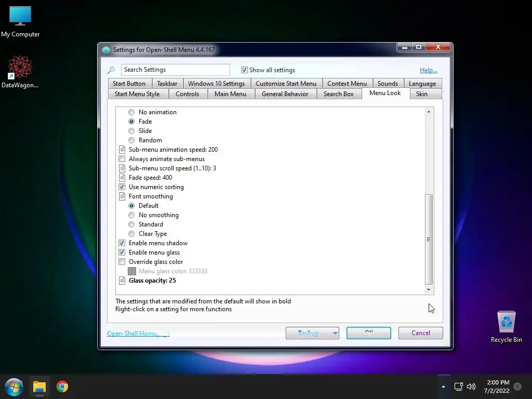Switch to the Search Box tab
532x399 pixels.
click(339, 94)
